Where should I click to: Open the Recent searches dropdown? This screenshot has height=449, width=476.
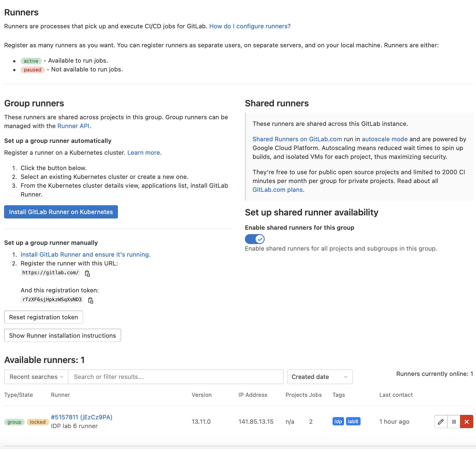point(36,377)
